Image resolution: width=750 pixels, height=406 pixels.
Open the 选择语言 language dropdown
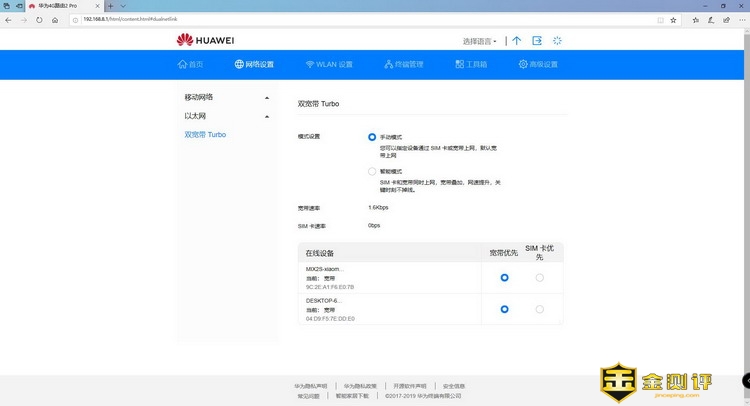pyautogui.click(x=480, y=41)
